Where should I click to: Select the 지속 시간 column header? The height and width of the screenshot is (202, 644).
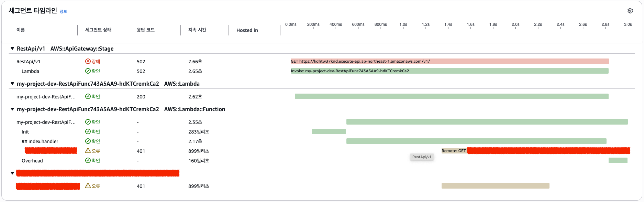coord(197,30)
